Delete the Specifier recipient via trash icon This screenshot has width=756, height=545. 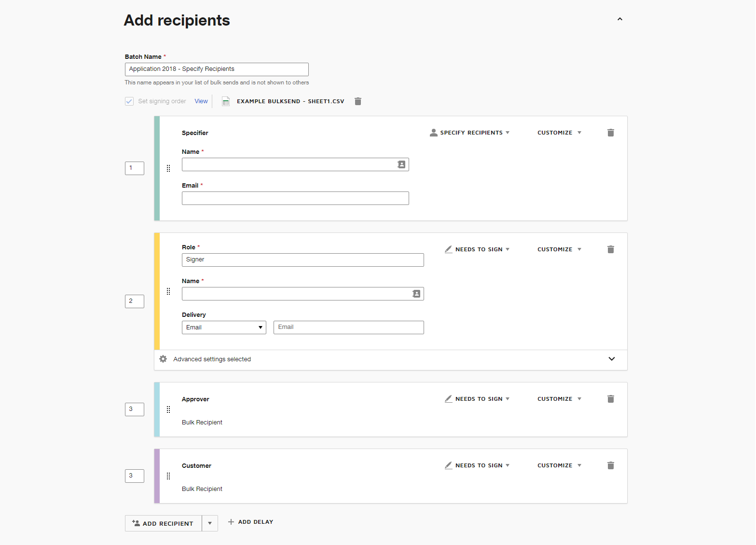[x=610, y=132]
